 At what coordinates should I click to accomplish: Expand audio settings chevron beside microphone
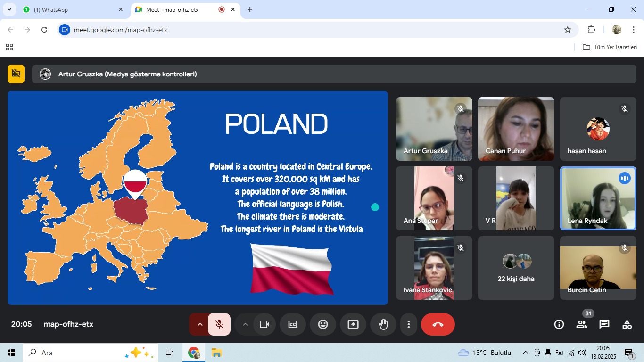click(x=199, y=324)
